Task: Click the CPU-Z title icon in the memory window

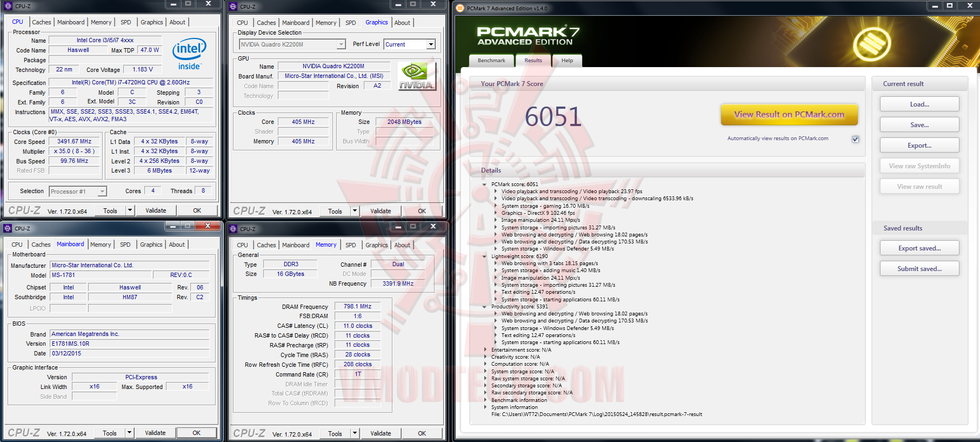Action: click(x=234, y=229)
